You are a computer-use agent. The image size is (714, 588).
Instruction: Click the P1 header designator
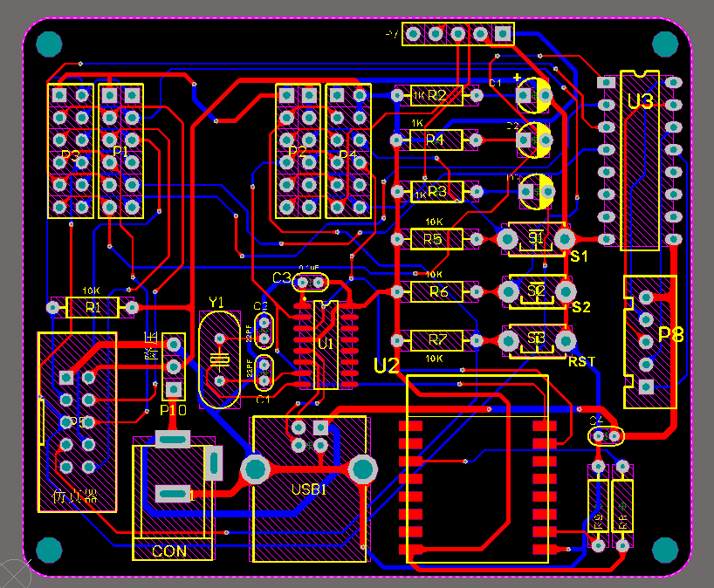pos(120,152)
